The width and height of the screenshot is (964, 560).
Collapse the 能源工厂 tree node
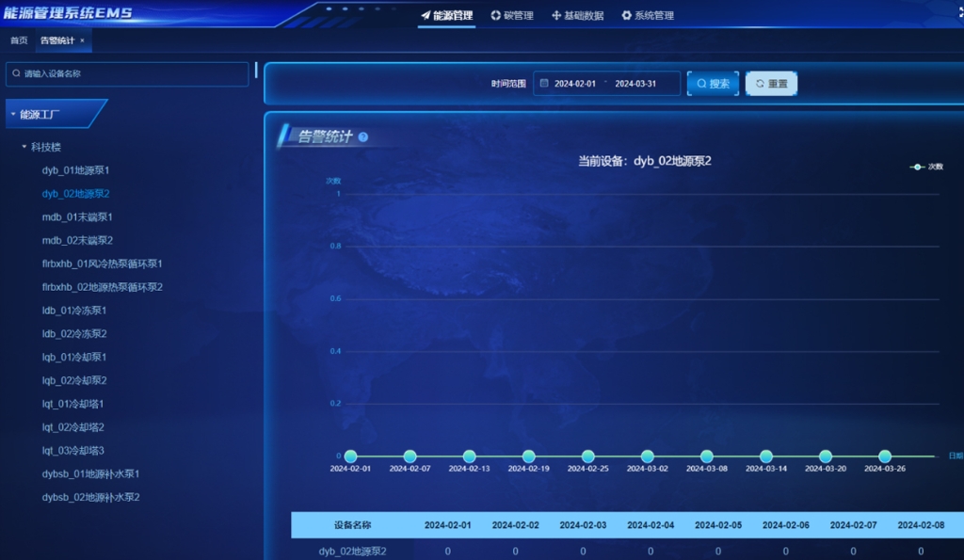(13, 114)
